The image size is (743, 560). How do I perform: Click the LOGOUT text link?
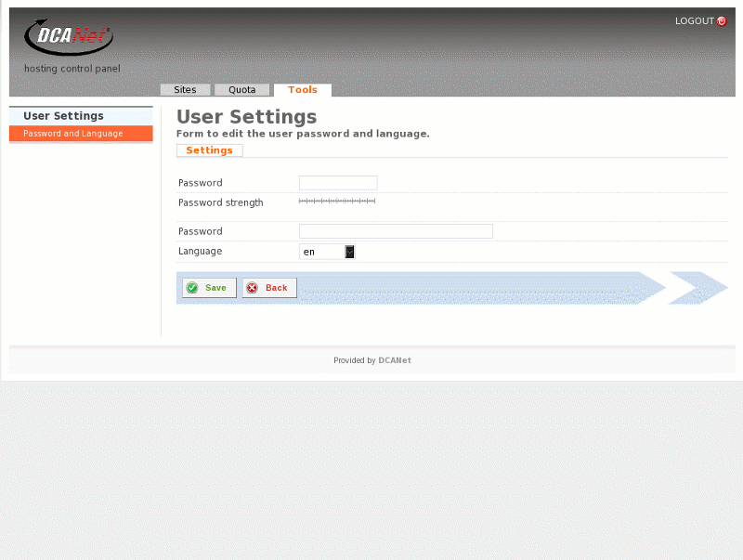694,21
